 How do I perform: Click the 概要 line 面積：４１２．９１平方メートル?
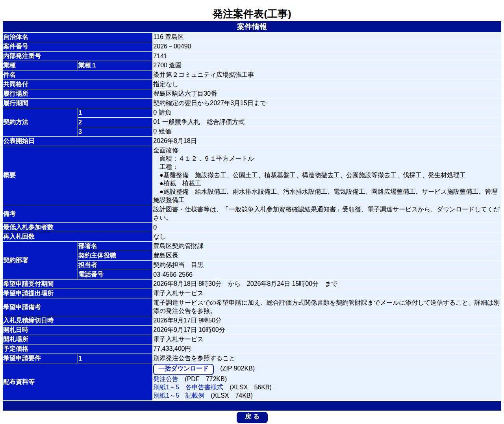pyautogui.click(x=207, y=159)
